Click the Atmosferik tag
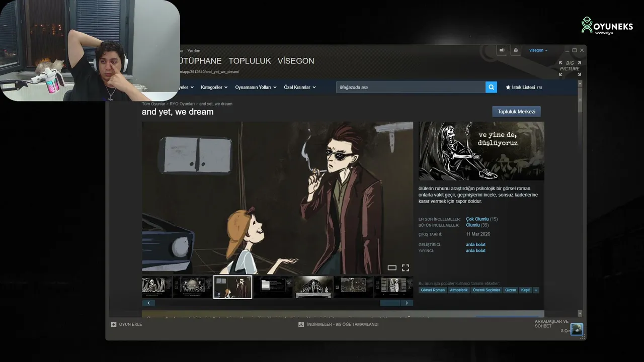Screen dimensions: 644x362 (x=458, y=290)
